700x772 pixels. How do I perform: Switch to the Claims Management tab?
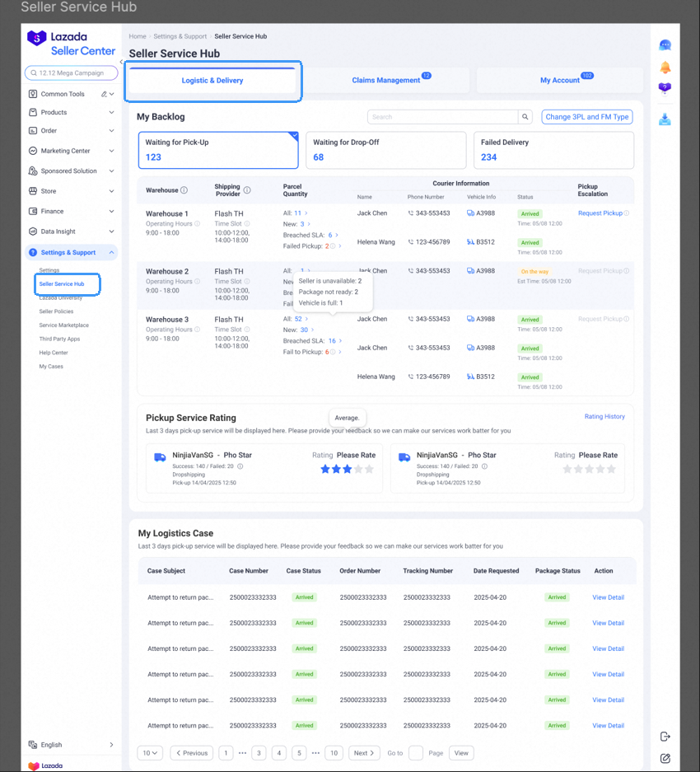(x=386, y=81)
